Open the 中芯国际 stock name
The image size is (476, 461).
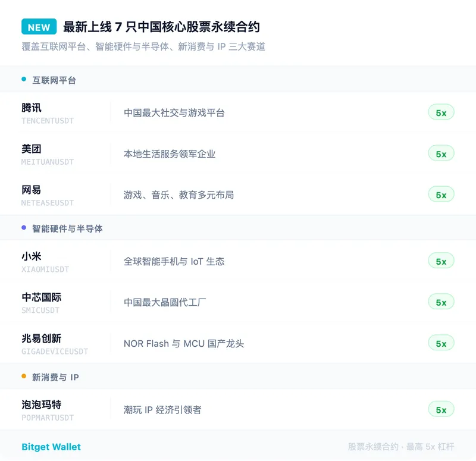[41, 297]
